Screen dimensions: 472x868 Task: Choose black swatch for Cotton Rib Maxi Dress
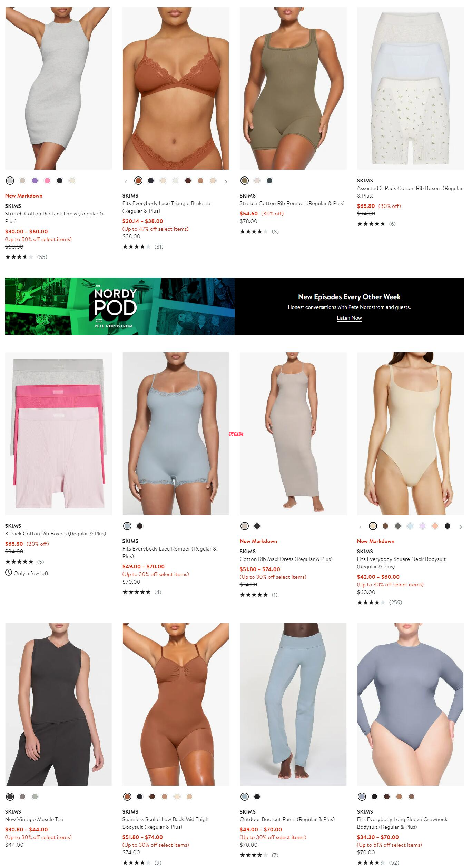click(x=257, y=526)
